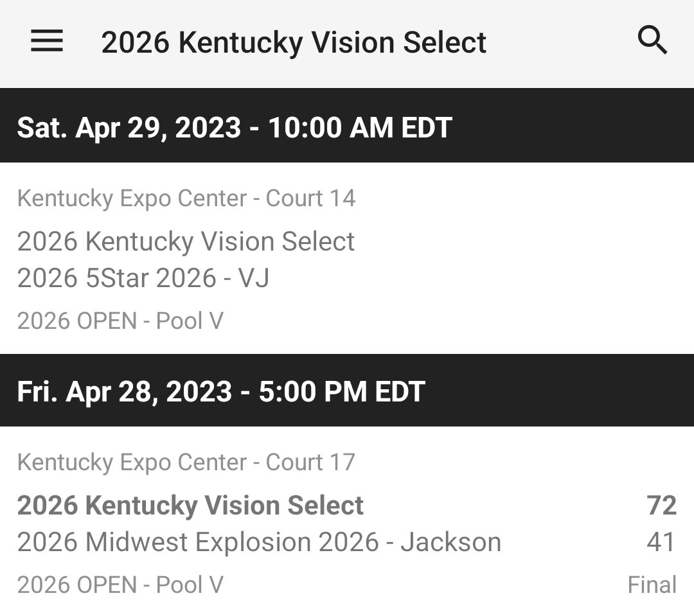The image size is (694, 616).
Task: Tap the 10:00 AM EDT start time
Action: point(360,127)
